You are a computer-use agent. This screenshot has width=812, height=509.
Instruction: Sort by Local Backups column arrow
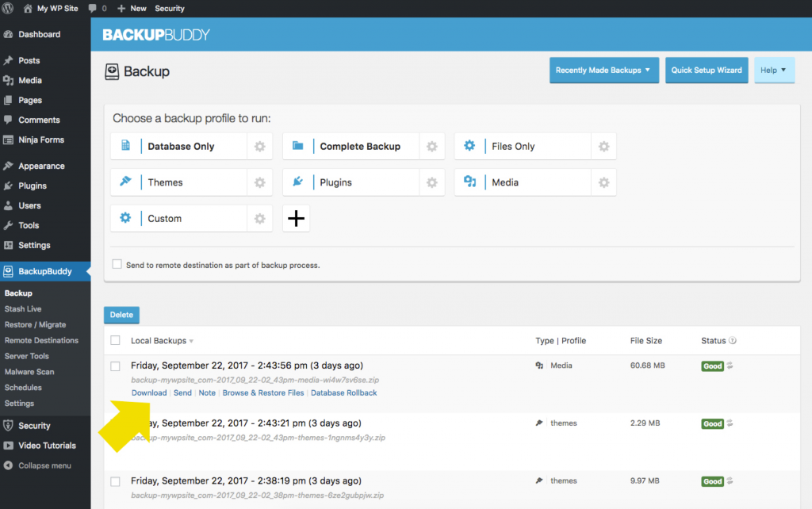point(191,341)
